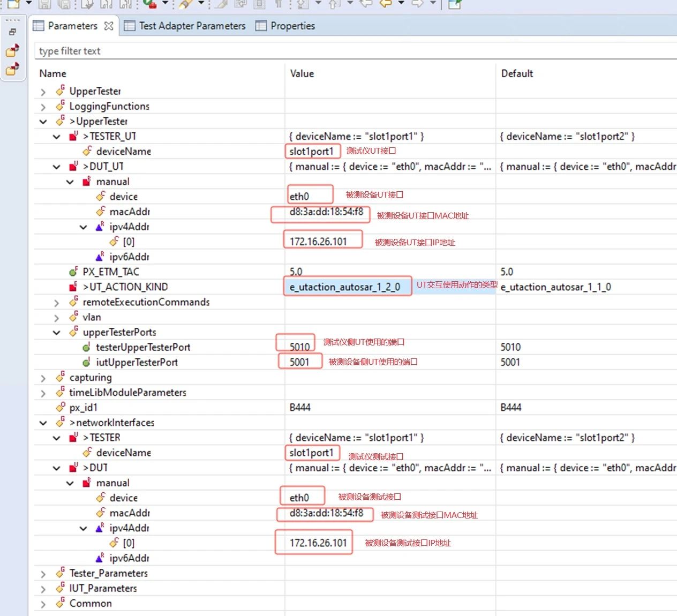Click the PX_ETM_TAC parameter icon
This screenshot has width=677, height=616.
pos(73,272)
